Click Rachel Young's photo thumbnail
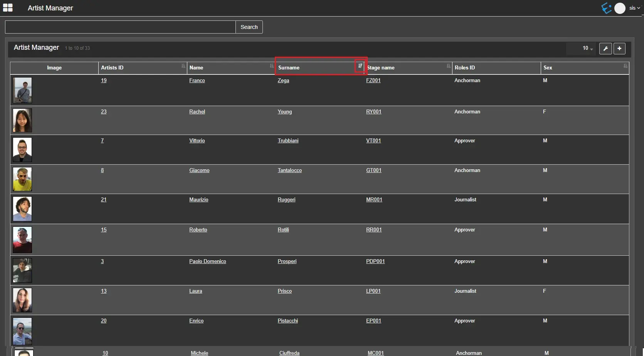 22,120
